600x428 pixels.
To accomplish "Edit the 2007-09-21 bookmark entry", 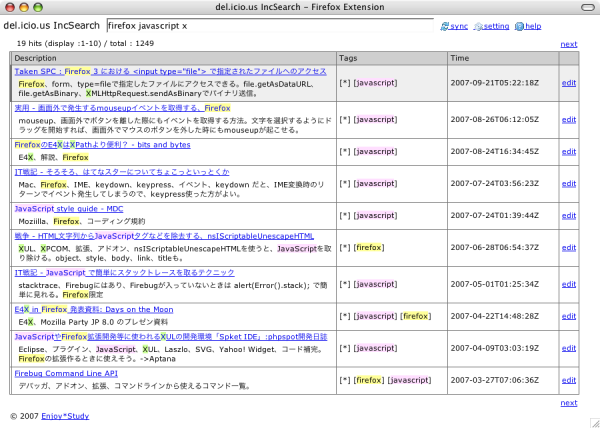I will (x=569, y=83).
